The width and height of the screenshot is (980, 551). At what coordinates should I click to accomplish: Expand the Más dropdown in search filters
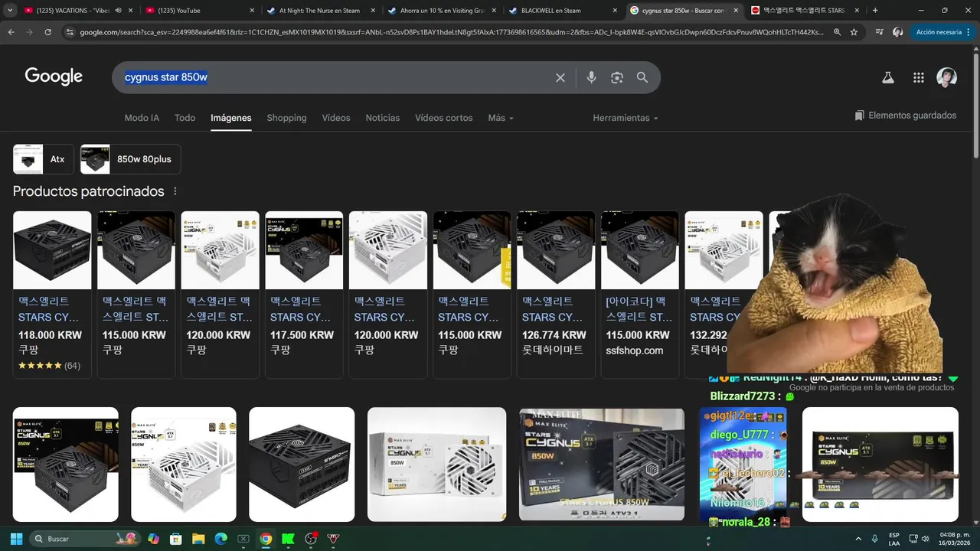click(501, 118)
